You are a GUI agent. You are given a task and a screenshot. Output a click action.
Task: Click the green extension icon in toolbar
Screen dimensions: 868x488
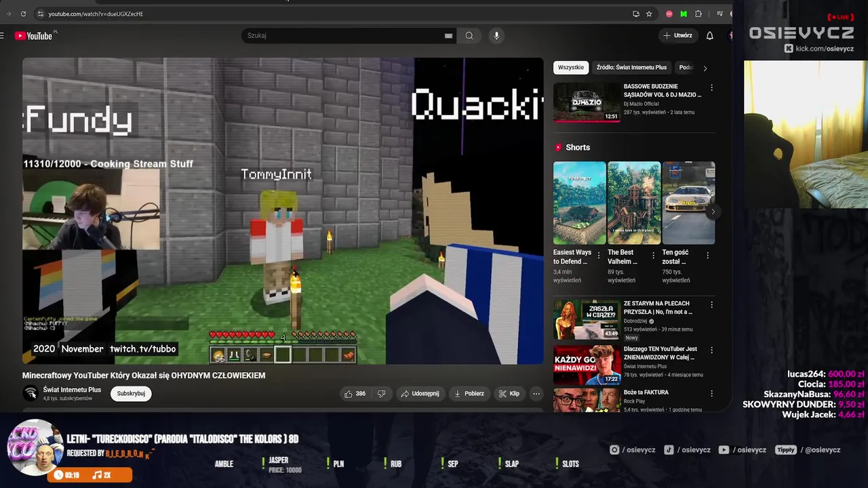pos(684,14)
